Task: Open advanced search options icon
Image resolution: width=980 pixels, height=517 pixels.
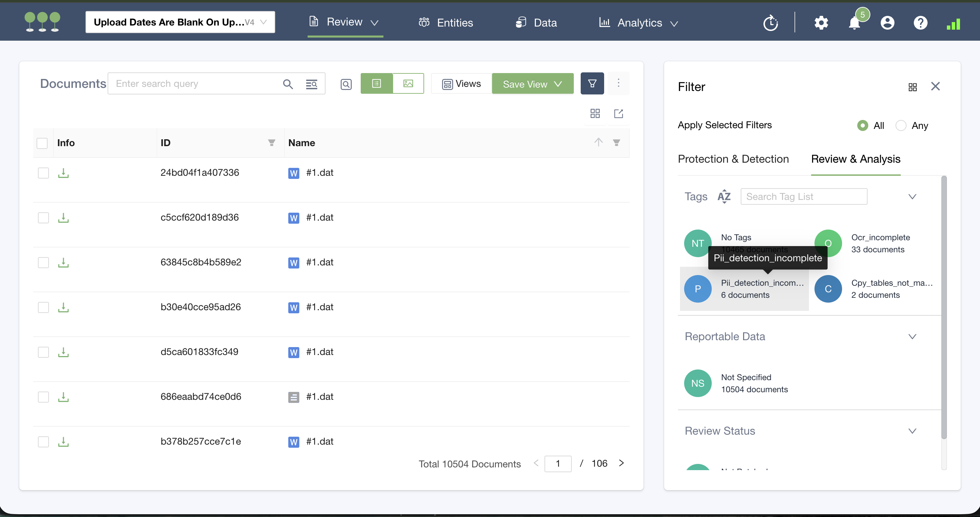Action: [311, 84]
